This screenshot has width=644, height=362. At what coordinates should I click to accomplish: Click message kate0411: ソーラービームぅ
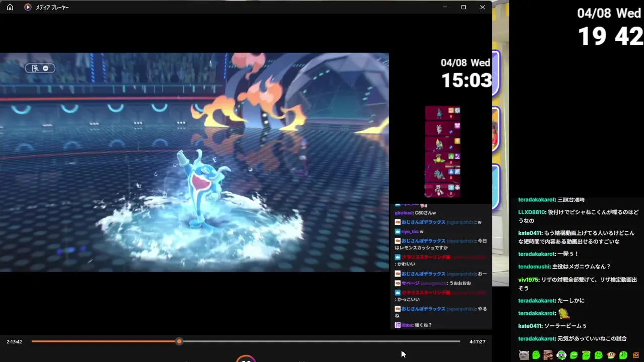[x=552, y=326]
